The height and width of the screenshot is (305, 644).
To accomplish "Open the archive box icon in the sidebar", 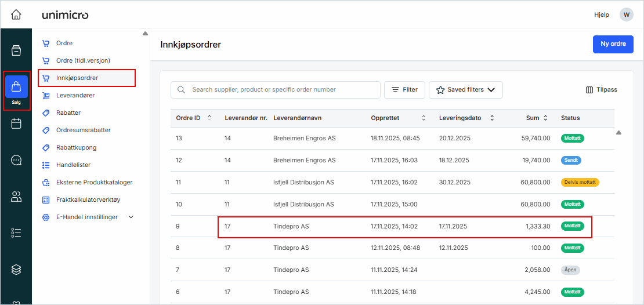I will coord(16,50).
